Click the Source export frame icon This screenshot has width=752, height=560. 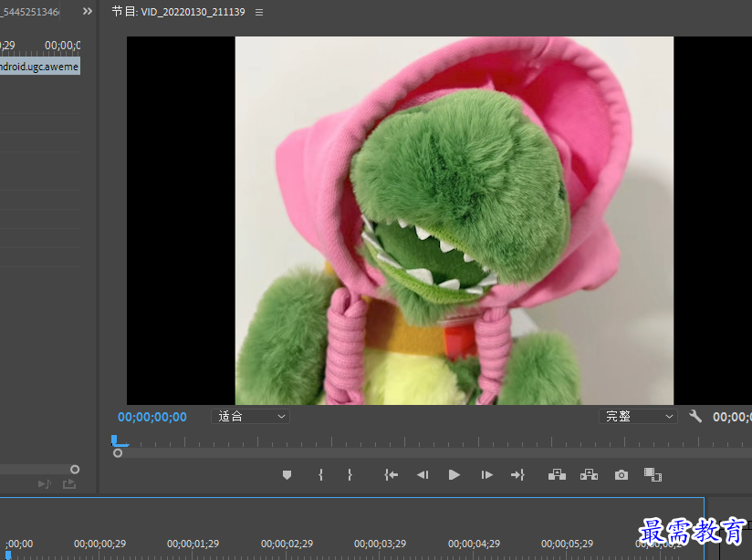pyautogui.click(x=69, y=484)
